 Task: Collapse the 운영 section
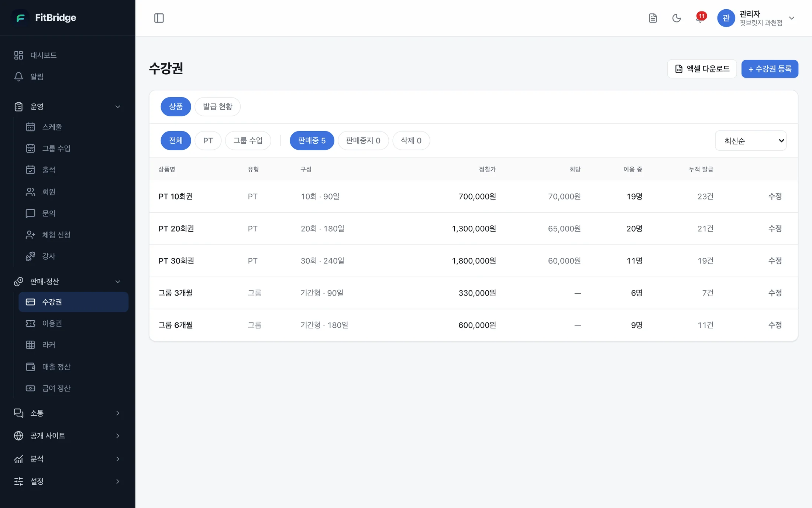[68, 106]
